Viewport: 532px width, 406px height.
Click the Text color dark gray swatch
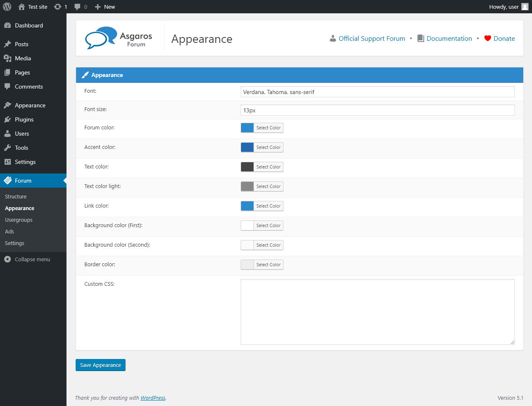(x=247, y=167)
